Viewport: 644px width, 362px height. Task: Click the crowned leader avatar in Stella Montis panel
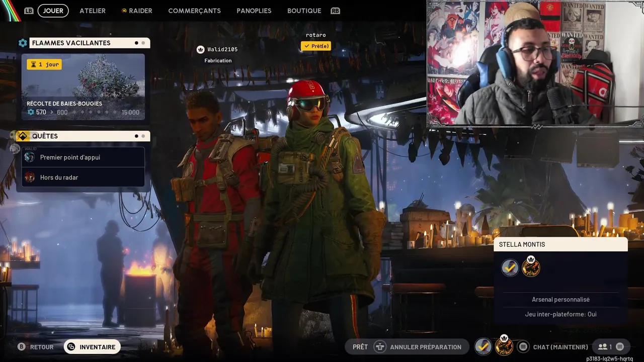531,267
